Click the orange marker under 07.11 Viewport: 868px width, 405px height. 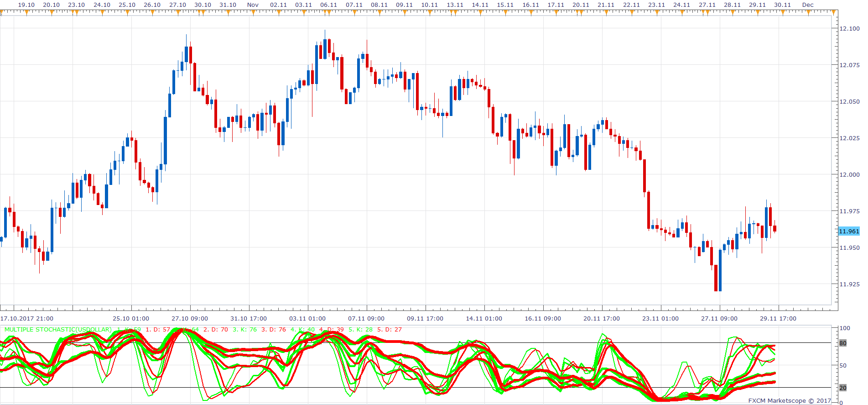[354, 12]
